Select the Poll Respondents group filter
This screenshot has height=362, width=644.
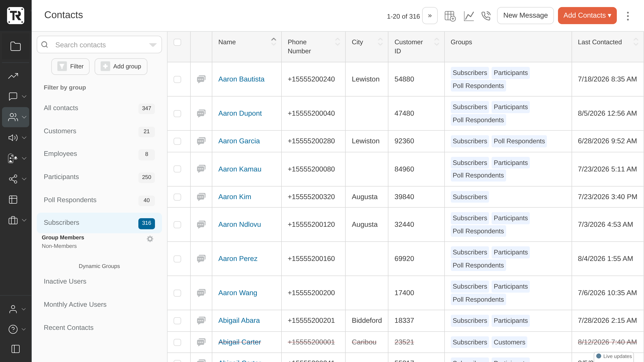click(x=99, y=200)
